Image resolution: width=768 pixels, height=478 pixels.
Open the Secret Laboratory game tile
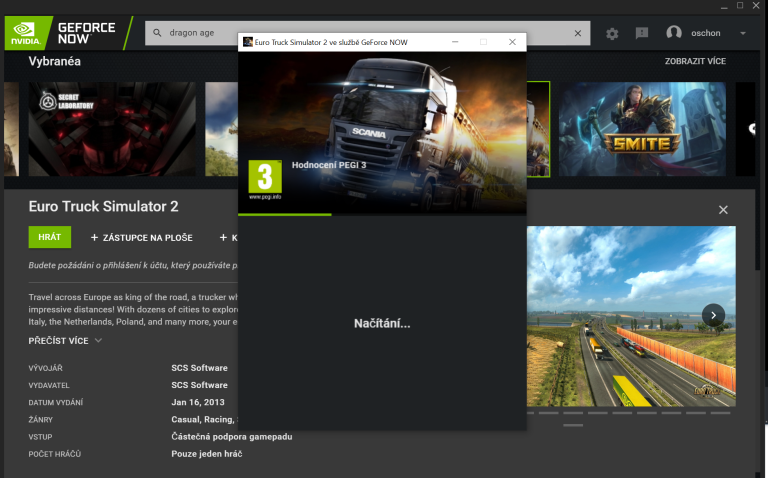point(112,129)
